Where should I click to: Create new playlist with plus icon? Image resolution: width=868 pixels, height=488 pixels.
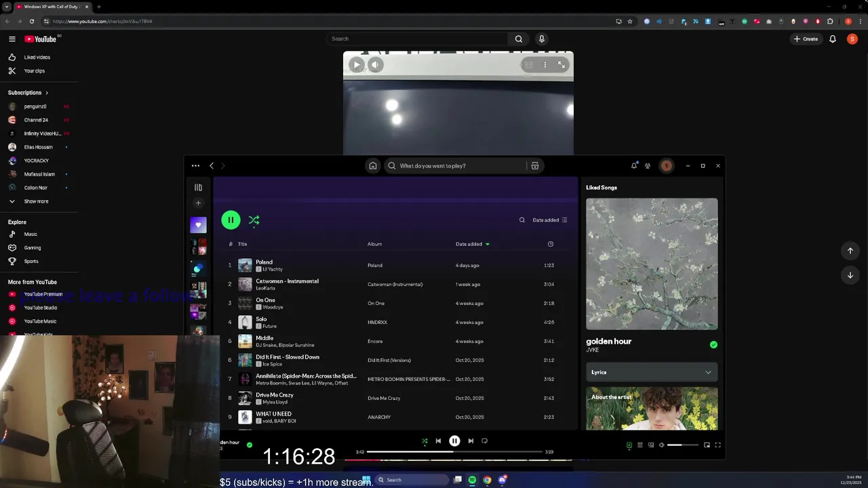click(198, 203)
